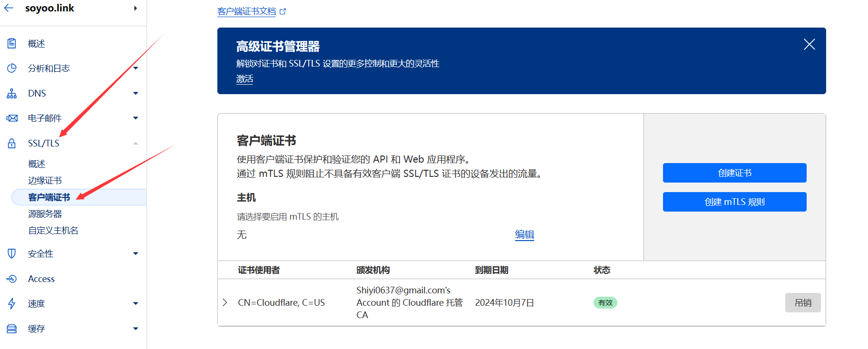Click the 缓存 storage icon
Viewport: 868px width, 349px height.
click(12, 329)
